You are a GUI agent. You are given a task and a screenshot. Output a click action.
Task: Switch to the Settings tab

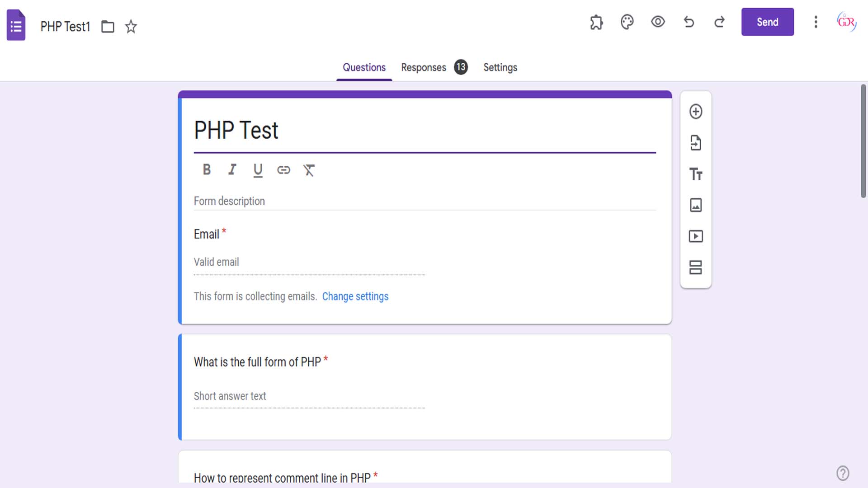point(500,67)
